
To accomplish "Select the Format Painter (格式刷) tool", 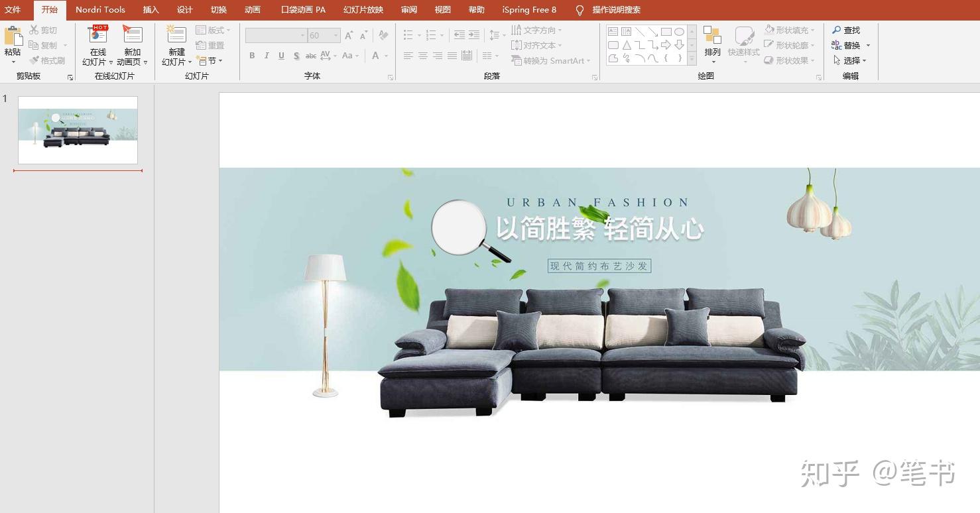I will pyautogui.click(x=47, y=60).
